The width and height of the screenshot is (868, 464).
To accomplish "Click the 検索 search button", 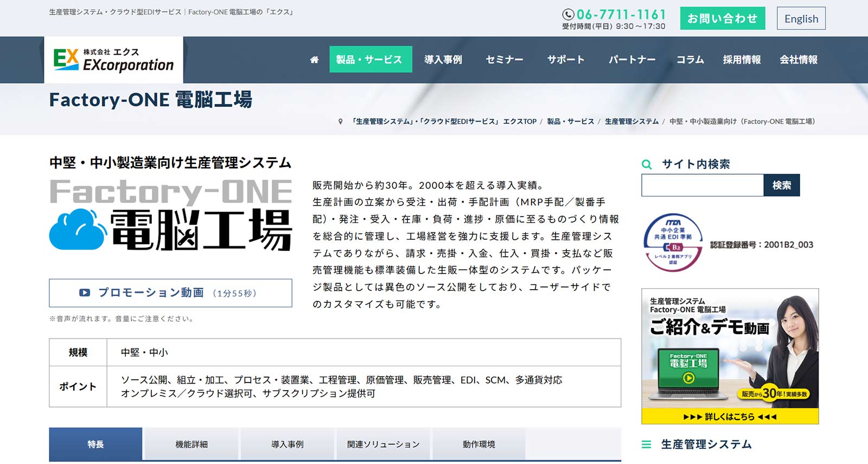I will [x=782, y=185].
